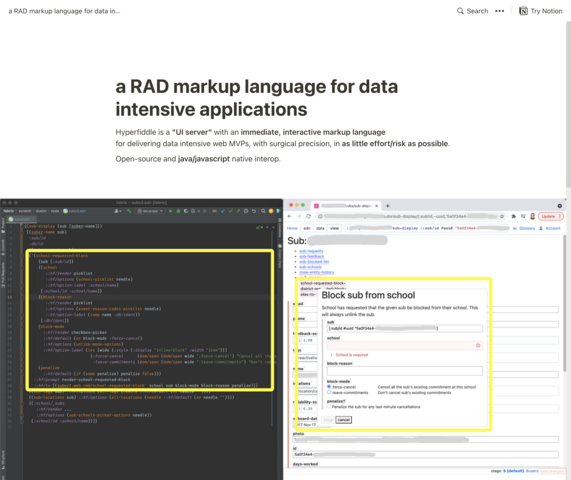Click the Try Notion logo button

[x=540, y=11]
